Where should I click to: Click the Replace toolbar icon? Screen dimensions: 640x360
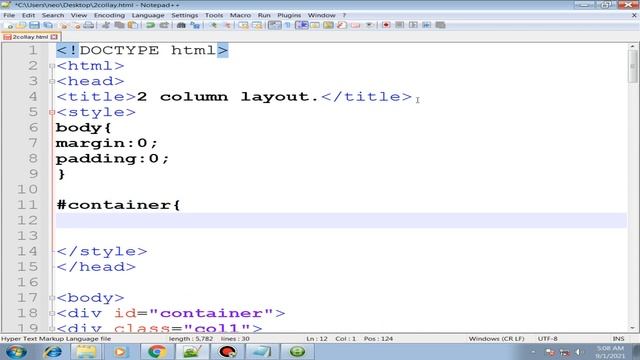click(x=195, y=25)
